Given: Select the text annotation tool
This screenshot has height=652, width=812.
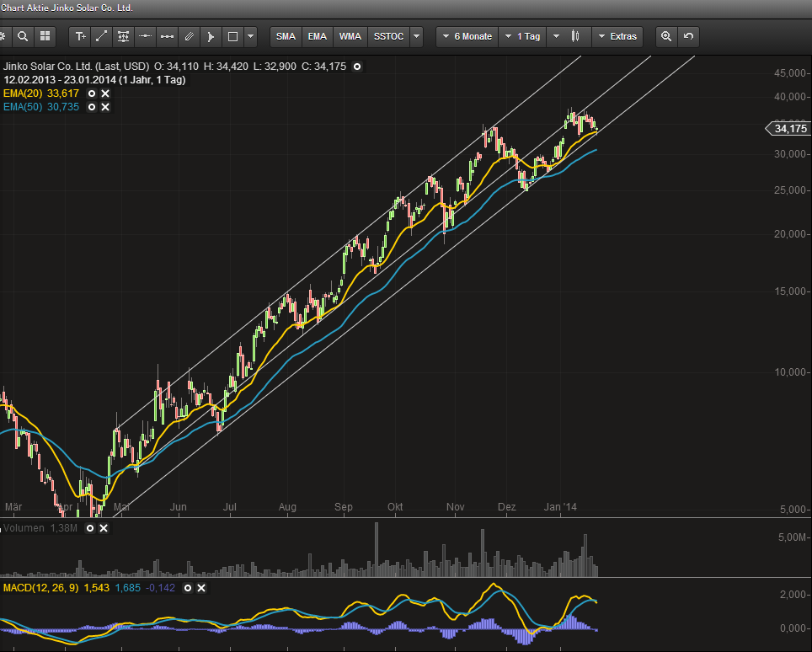Looking at the screenshot, I should [80, 36].
